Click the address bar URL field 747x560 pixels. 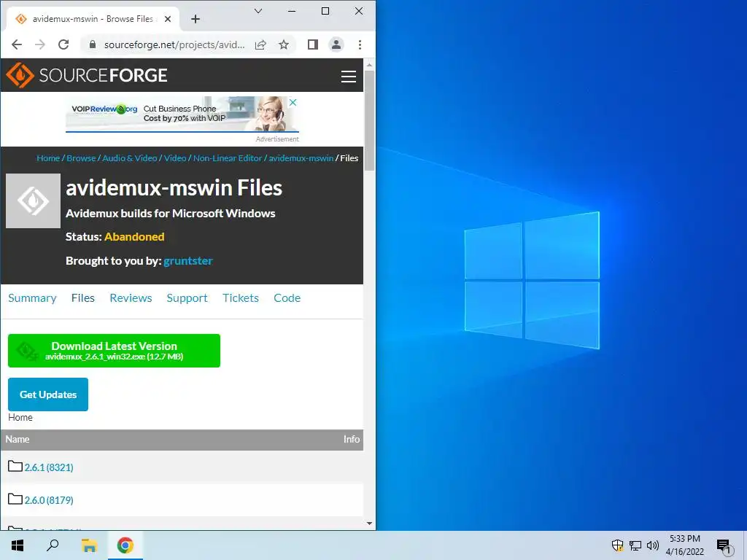point(174,44)
